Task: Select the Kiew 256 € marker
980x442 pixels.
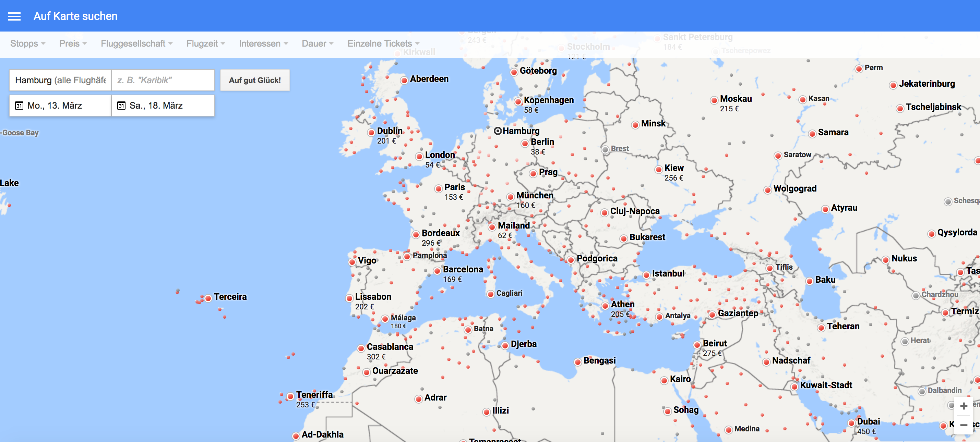Action: 659,170
